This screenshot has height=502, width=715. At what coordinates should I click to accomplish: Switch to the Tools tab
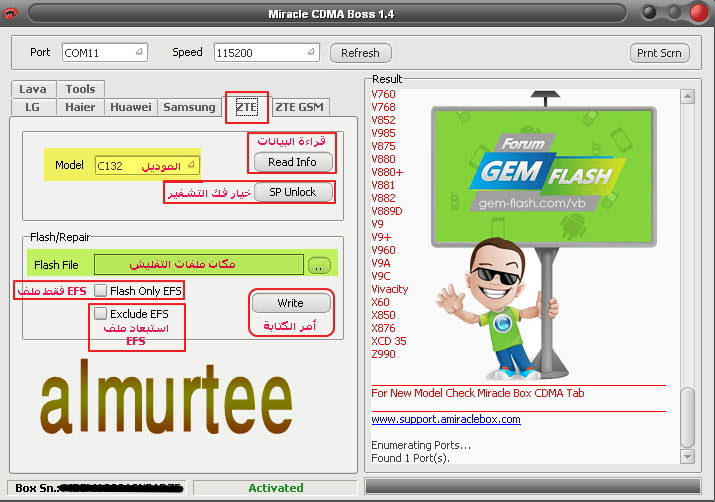[x=80, y=89]
